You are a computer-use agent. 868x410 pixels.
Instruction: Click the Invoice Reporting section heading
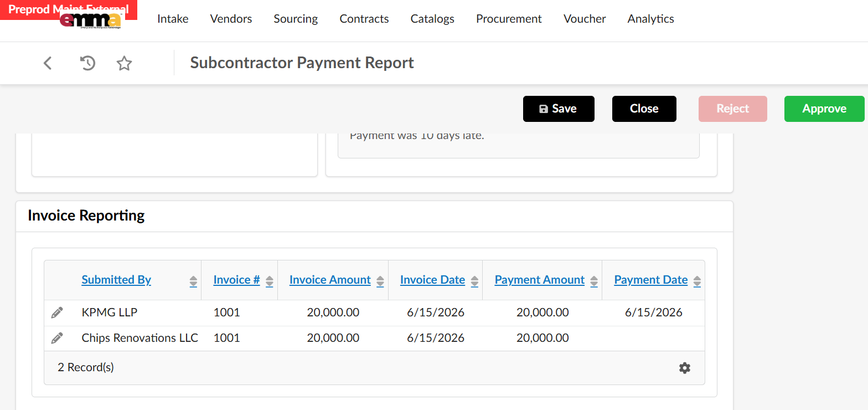pos(86,216)
